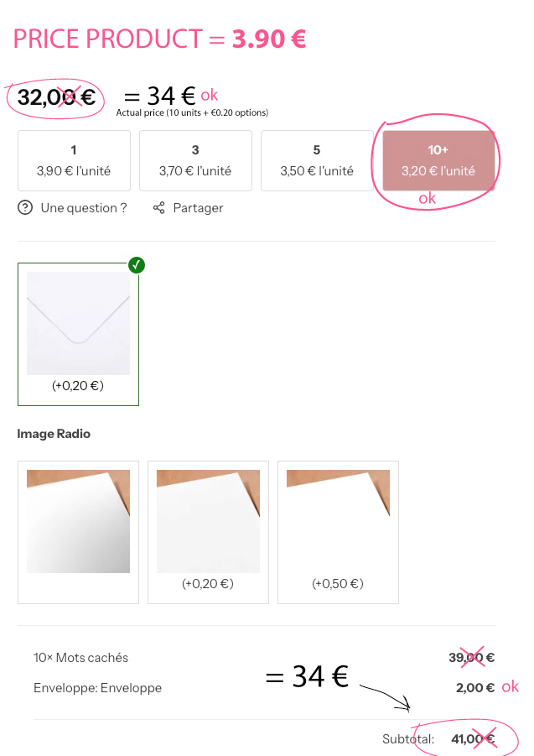Click the share icon beside Partager
Viewport: 534px width, 756px height.
click(x=158, y=208)
